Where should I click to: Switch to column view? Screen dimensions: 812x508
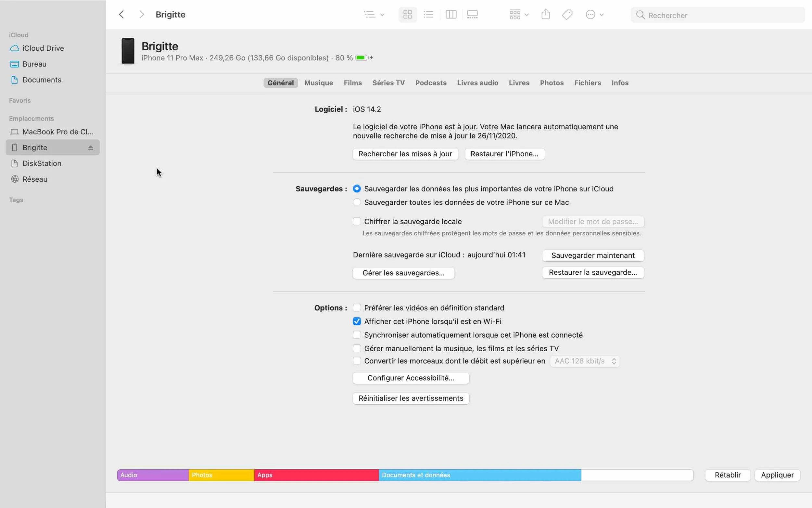[451, 14]
